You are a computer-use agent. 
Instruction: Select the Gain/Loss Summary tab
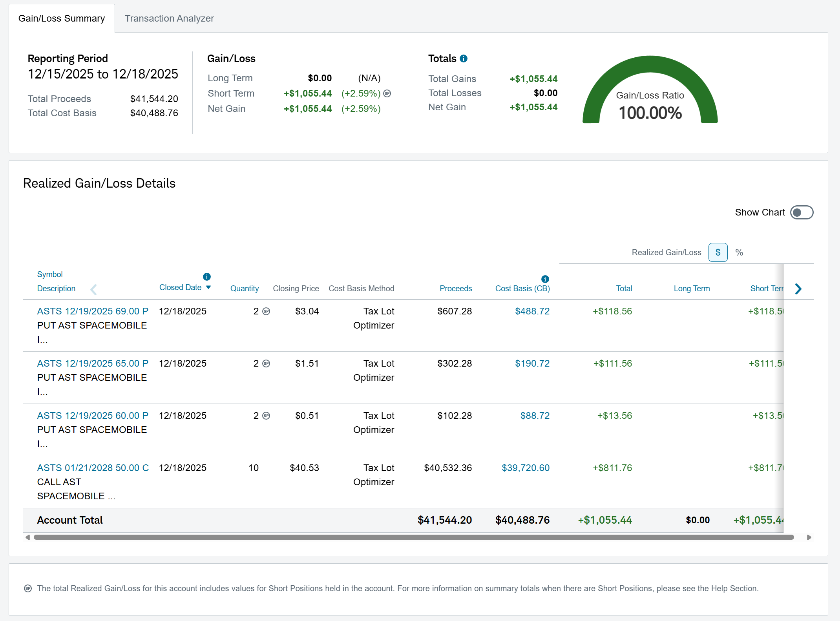click(62, 18)
